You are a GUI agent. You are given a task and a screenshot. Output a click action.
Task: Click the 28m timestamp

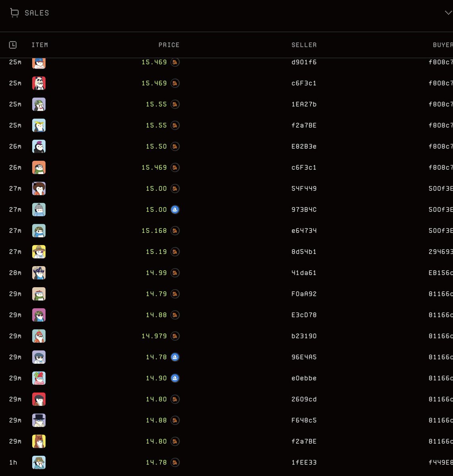(15, 273)
